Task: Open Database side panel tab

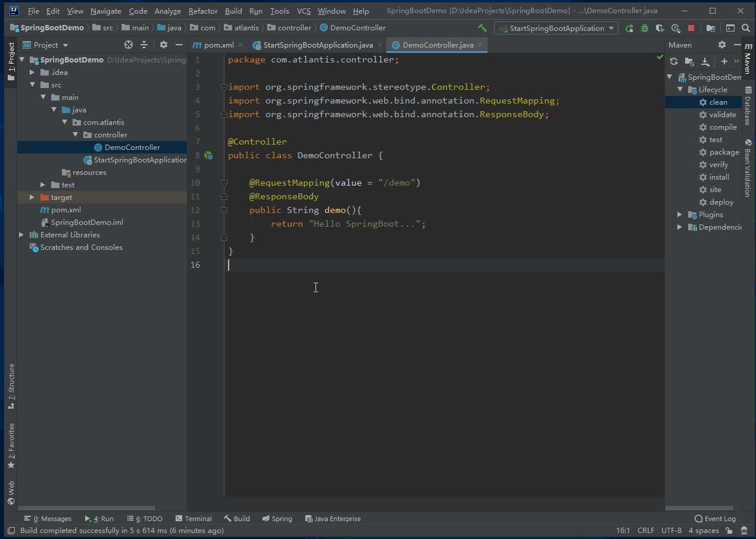Action: (x=748, y=106)
